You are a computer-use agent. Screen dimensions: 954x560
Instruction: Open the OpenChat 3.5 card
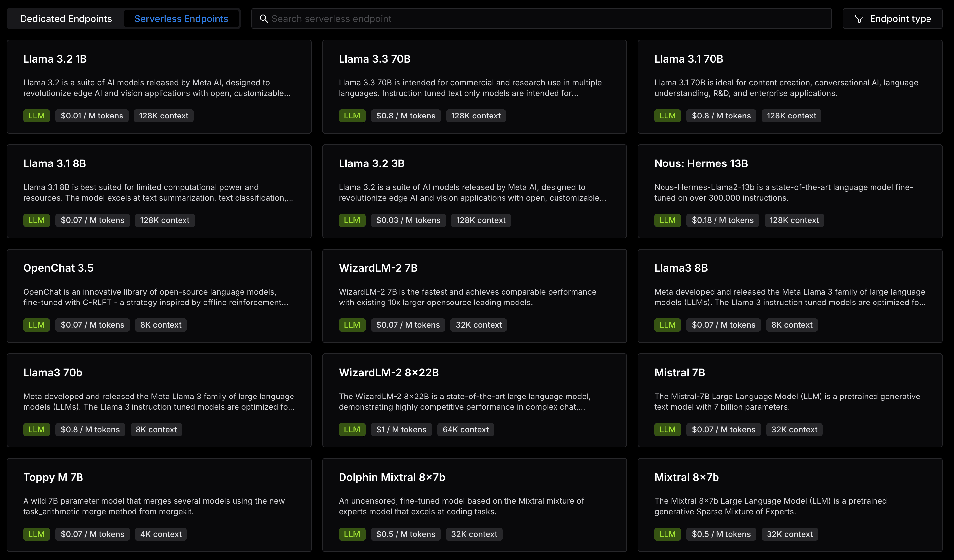pos(159,296)
